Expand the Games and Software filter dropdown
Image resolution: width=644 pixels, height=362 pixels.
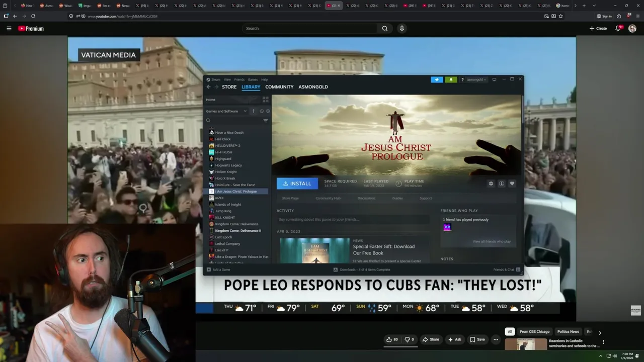pyautogui.click(x=226, y=111)
